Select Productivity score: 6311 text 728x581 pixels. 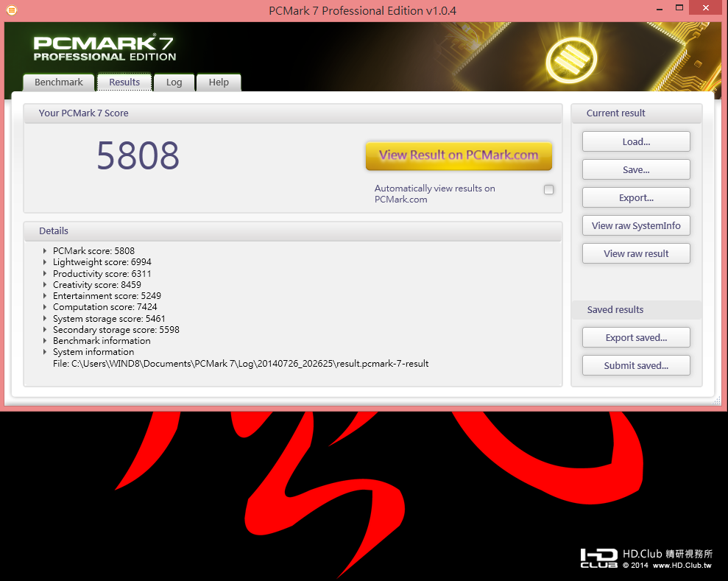click(102, 273)
